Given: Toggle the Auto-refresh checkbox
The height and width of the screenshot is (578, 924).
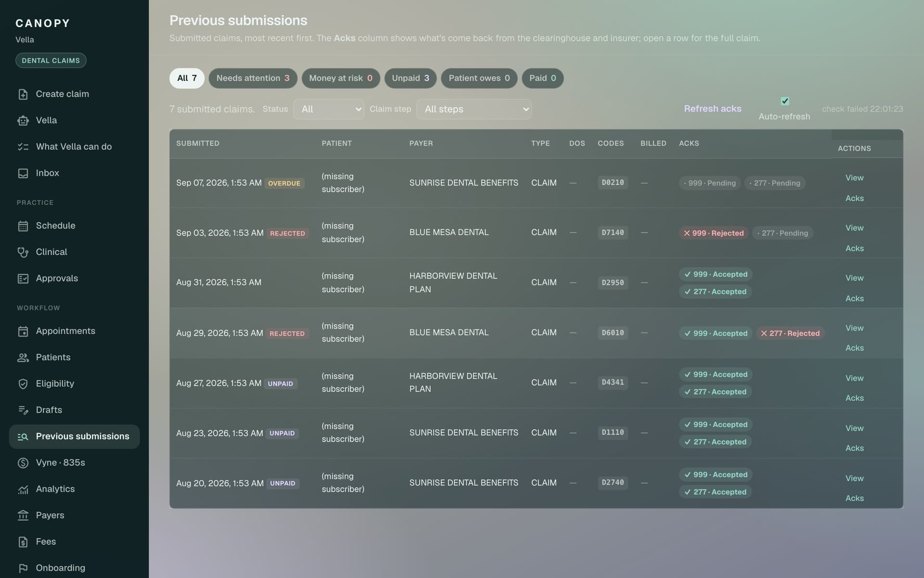Looking at the screenshot, I should click(785, 101).
